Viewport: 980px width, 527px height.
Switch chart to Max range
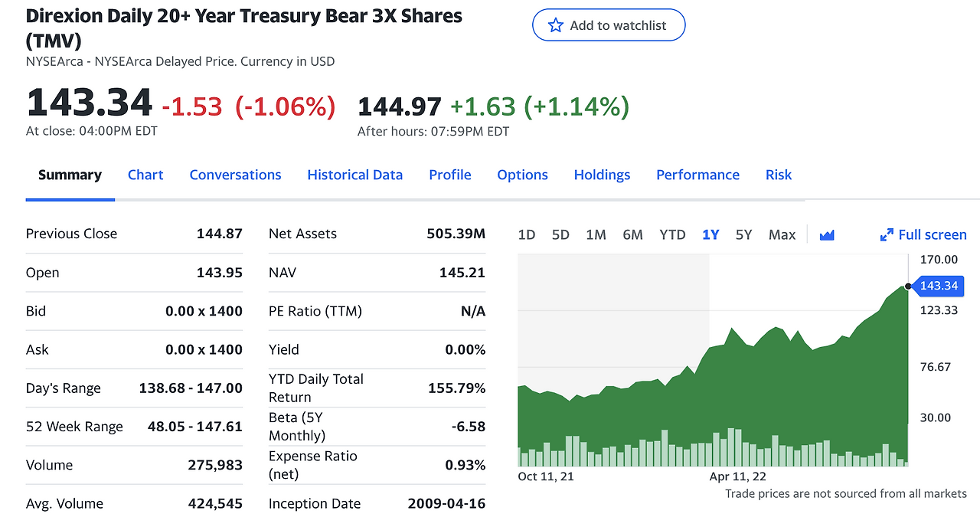click(x=782, y=235)
